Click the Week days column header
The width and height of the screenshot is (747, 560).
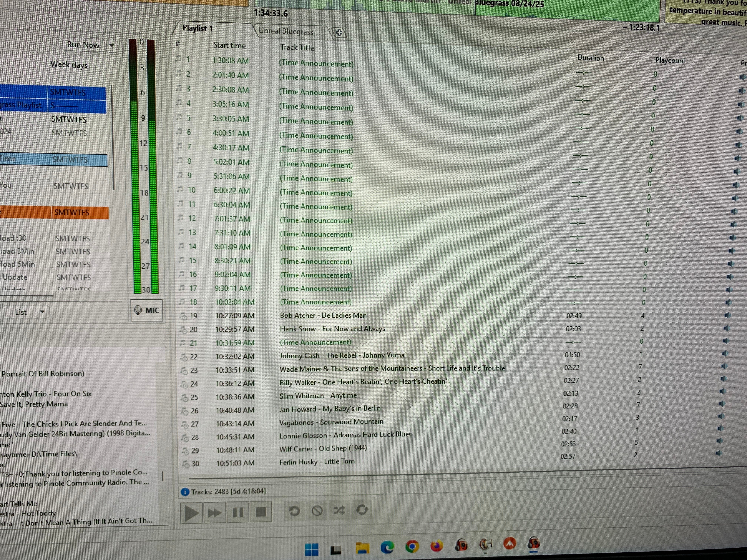[x=69, y=64]
